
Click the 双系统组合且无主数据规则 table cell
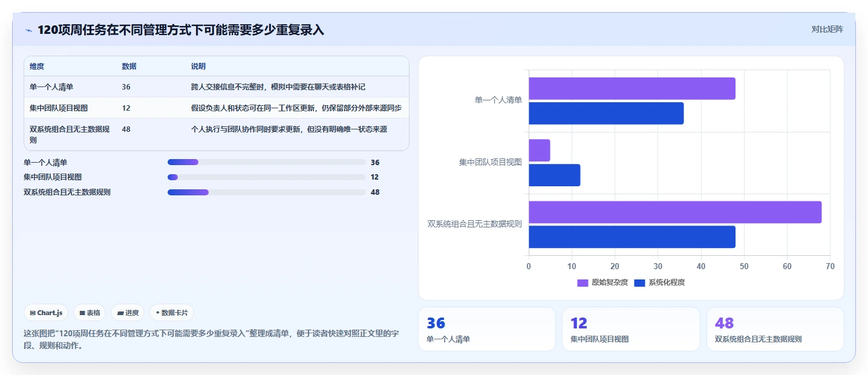(x=70, y=134)
